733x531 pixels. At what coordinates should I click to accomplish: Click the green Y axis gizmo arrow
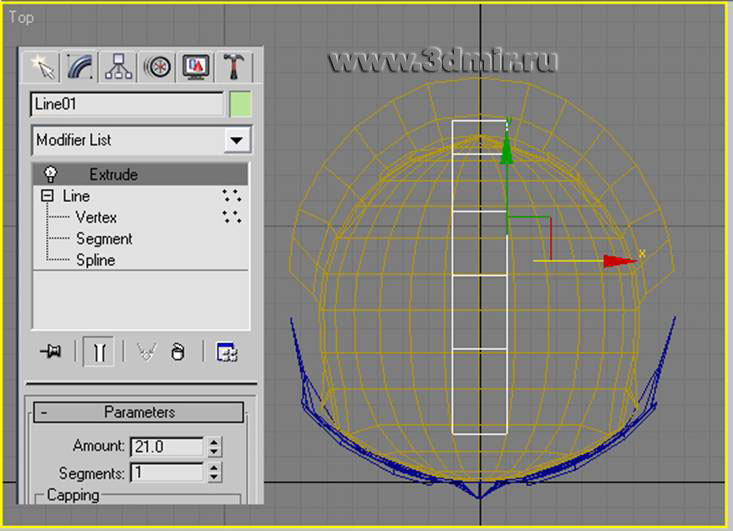pyautogui.click(x=506, y=149)
